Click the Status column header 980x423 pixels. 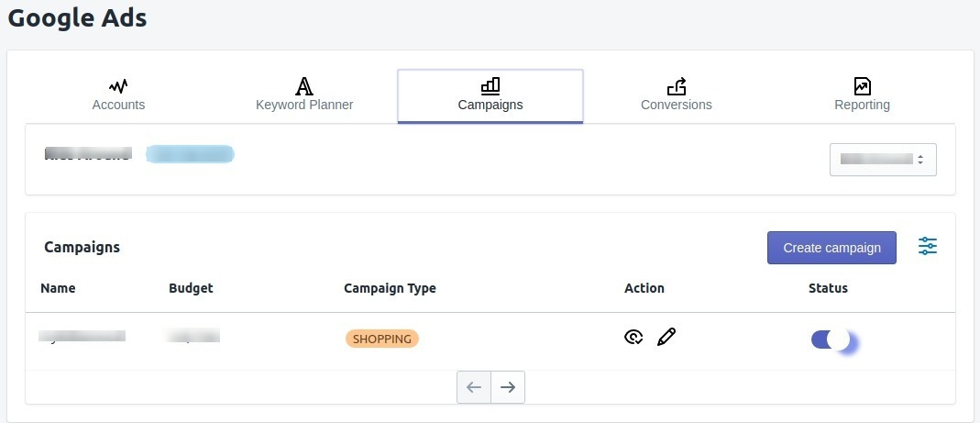point(828,288)
